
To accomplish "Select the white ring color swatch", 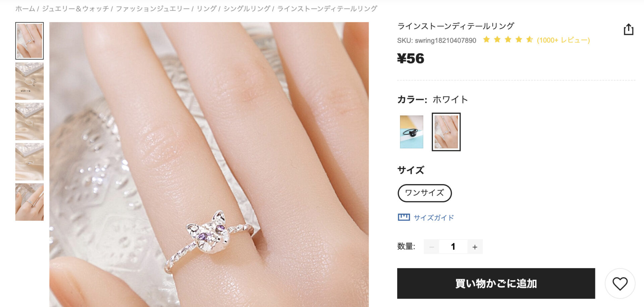I will (446, 132).
